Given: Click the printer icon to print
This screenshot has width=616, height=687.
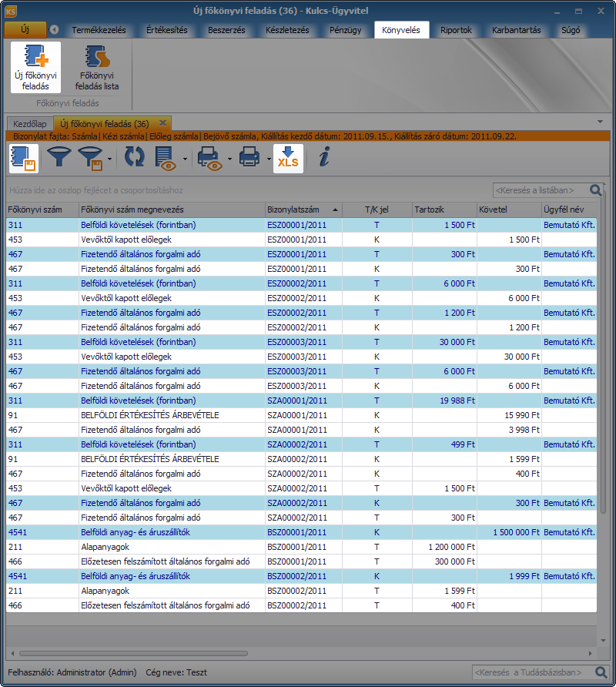Looking at the screenshot, I should [249, 157].
